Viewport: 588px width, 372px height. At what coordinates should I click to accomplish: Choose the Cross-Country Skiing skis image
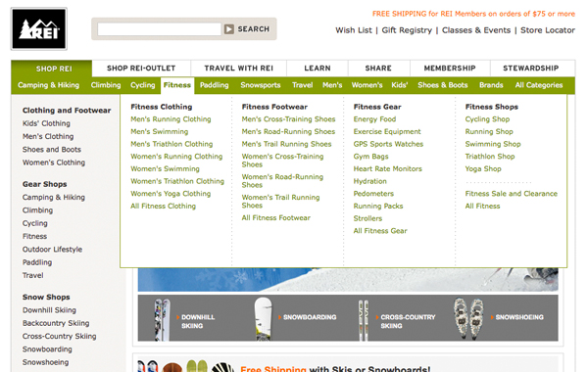(363, 320)
